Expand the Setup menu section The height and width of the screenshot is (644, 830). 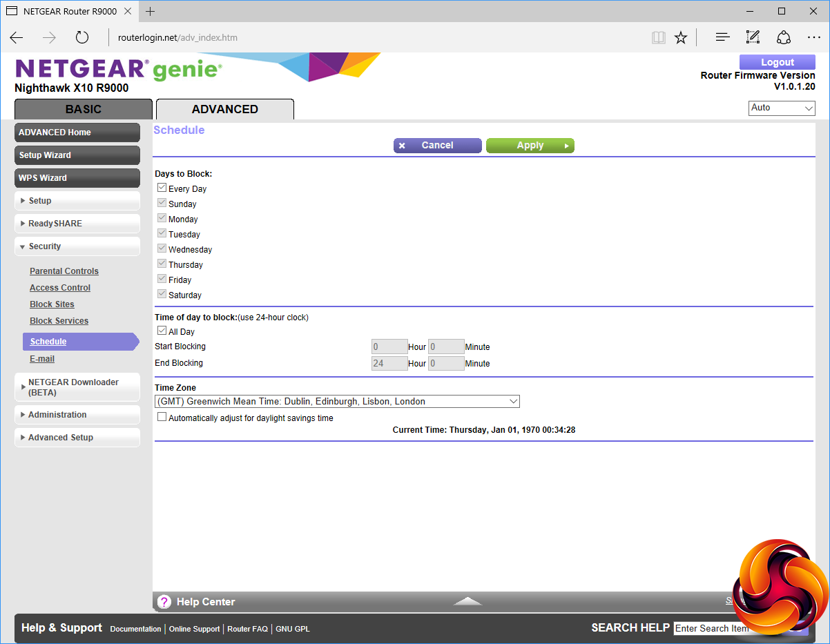click(x=77, y=201)
